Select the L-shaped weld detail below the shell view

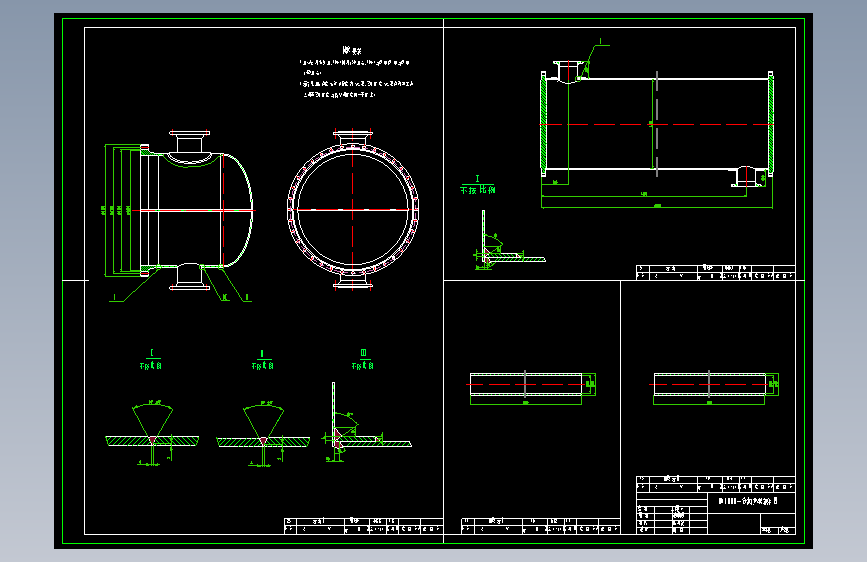[x=509, y=240]
